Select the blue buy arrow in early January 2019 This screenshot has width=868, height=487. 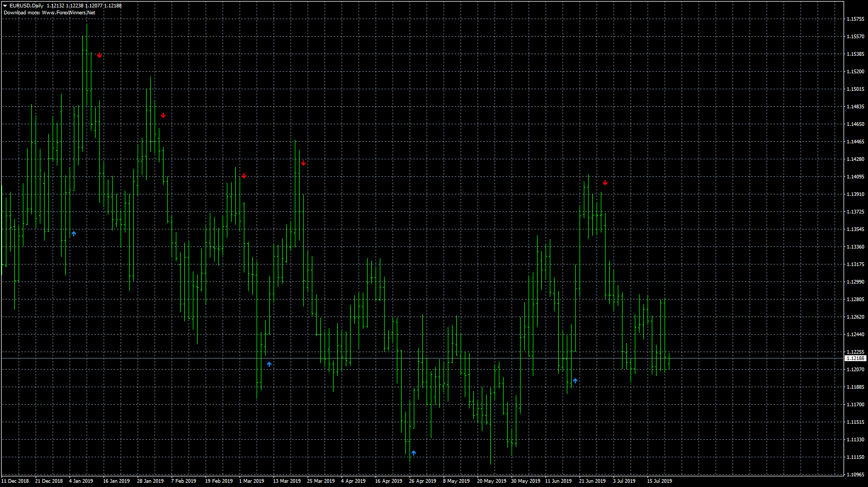[74, 234]
